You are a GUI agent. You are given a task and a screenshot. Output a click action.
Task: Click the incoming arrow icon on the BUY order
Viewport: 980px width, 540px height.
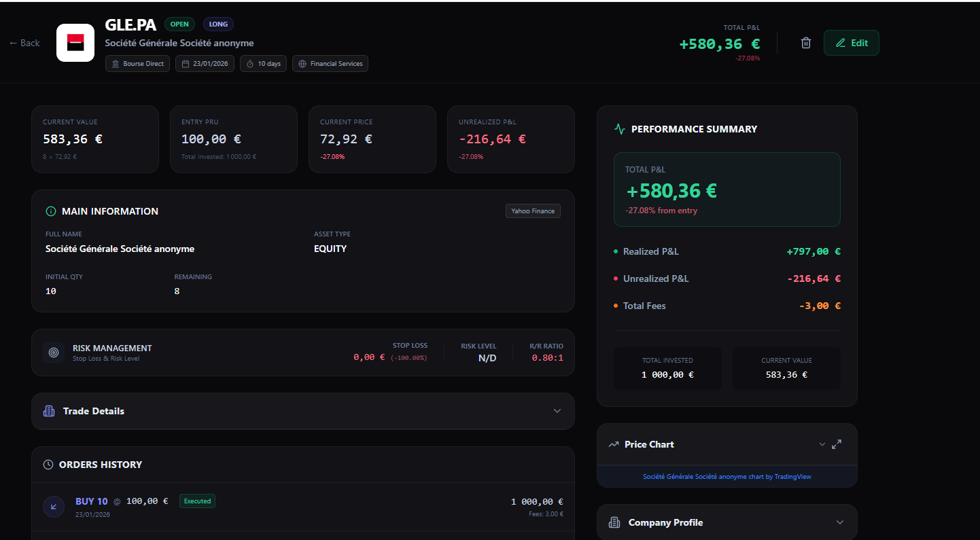click(54, 507)
